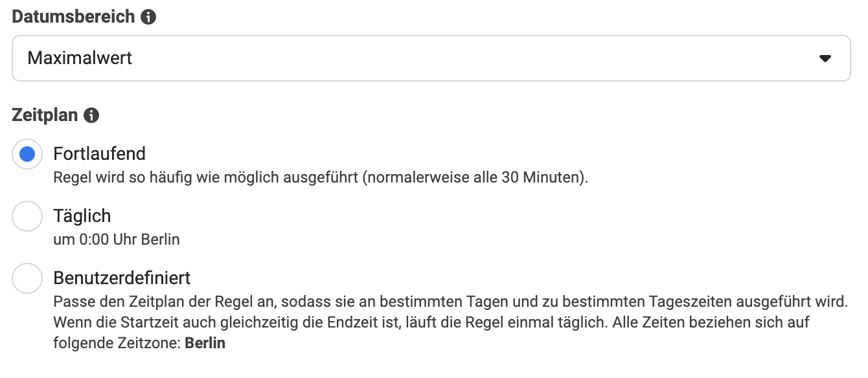This screenshot has width=868, height=378.
Task: Click the black caret arrow in Datumsbereich field
Action: 825,58
